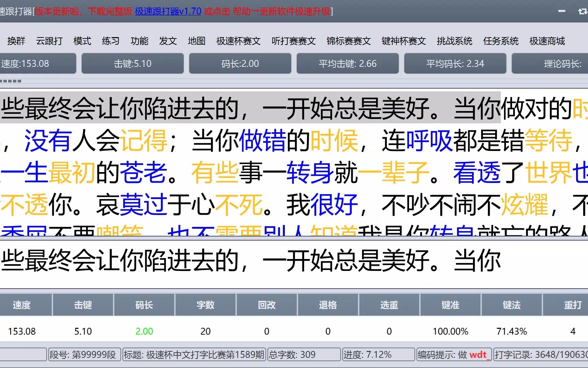
Task: Click the 击键:5.10 stat button
Action: pos(133,63)
